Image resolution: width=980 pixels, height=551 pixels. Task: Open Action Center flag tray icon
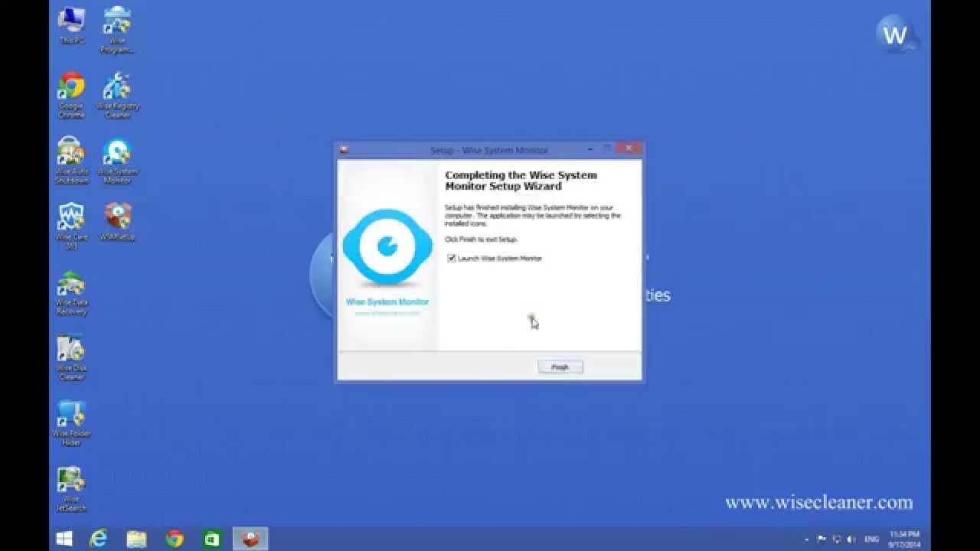pyautogui.click(x=822, y=540)
